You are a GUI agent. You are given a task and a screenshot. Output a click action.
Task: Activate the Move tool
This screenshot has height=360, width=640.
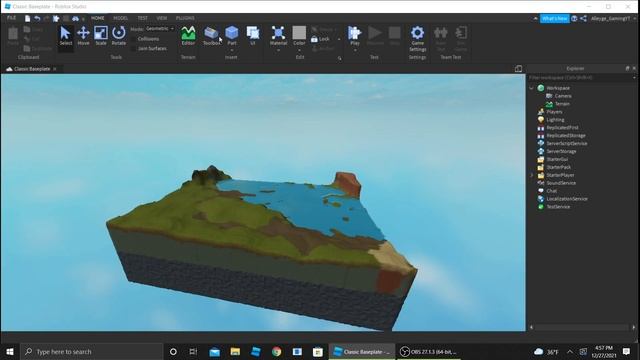click(x=83, y=35)
